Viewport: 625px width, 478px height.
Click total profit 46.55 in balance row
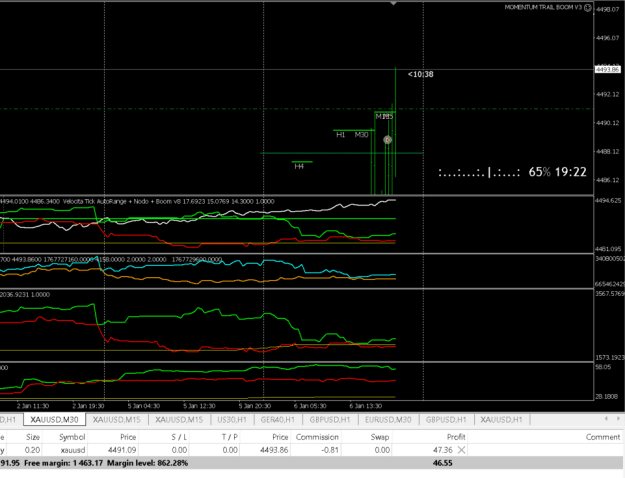pyautogui.click(x=442, y=463)
